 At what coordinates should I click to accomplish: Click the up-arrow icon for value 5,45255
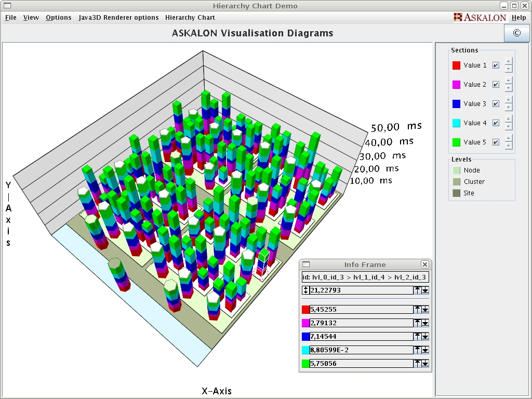click(417, 309)
